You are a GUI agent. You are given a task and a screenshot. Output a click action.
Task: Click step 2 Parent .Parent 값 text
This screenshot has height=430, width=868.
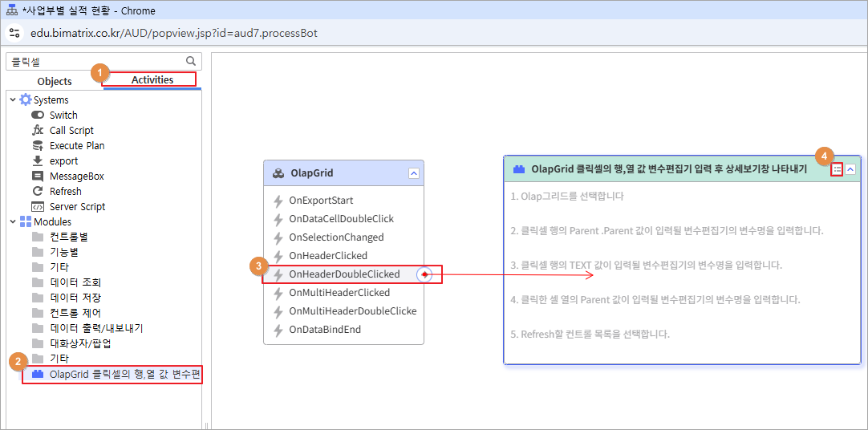click(x=667, y=230)
